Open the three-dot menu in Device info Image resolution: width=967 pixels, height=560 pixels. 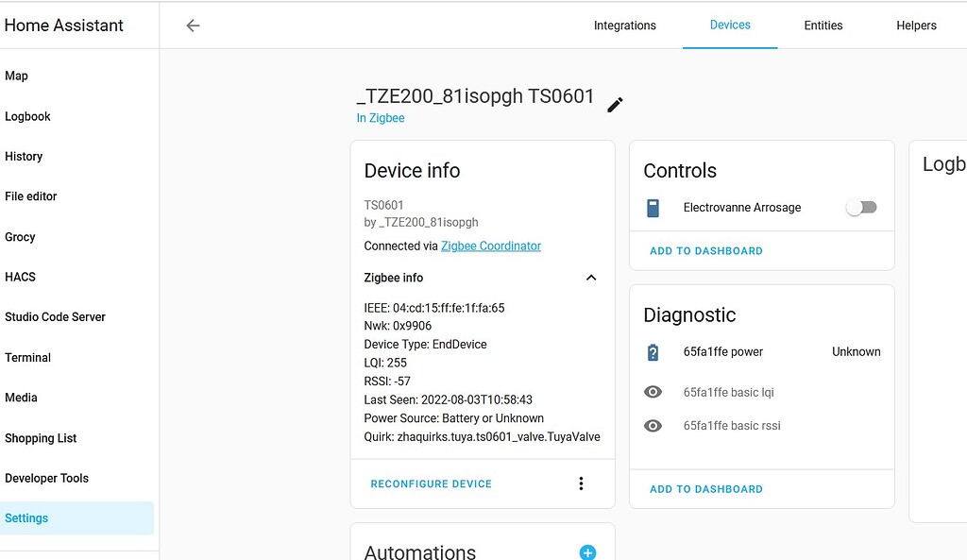click(x=581, y=483)
